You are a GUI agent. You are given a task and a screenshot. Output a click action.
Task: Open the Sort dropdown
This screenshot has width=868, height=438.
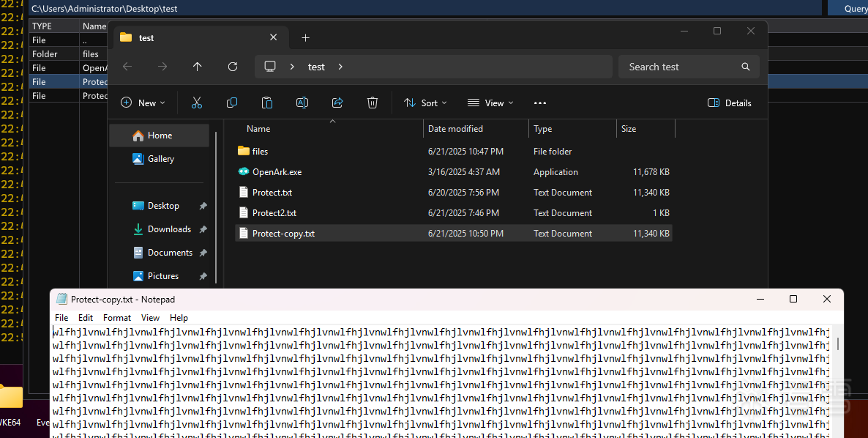tap(425, 103)
